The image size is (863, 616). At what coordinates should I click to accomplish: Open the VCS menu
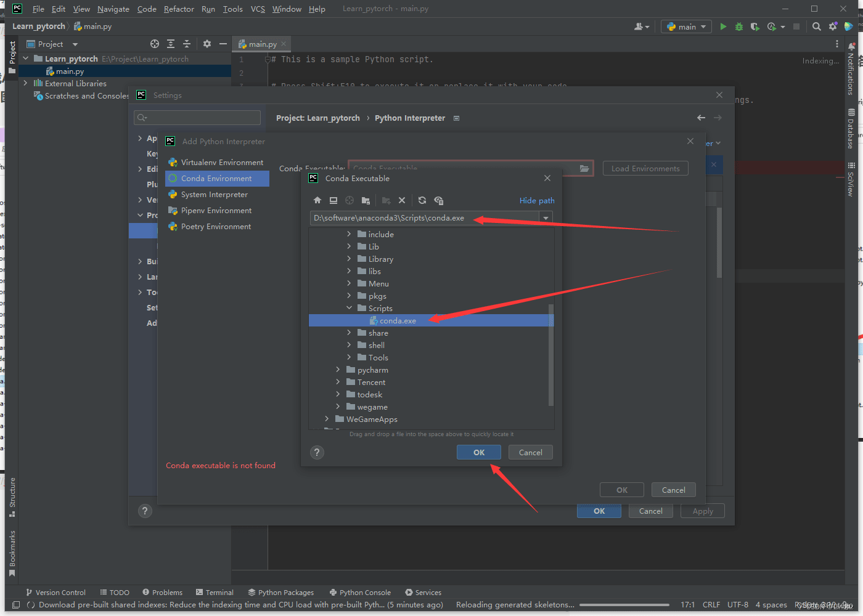point(258,9)
